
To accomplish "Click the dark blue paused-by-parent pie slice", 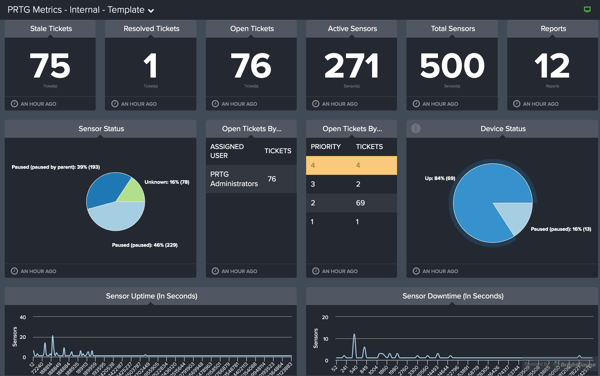I will [104, 189].
